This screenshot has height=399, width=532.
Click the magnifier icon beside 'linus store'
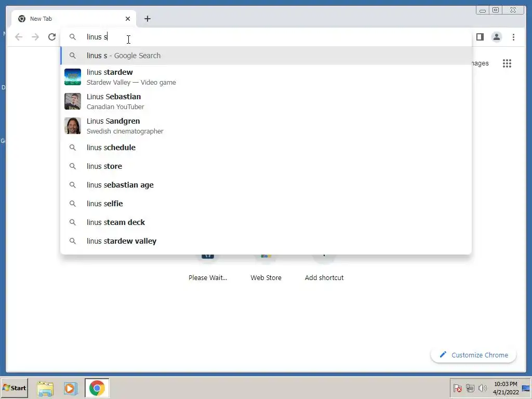coord(73,166)
